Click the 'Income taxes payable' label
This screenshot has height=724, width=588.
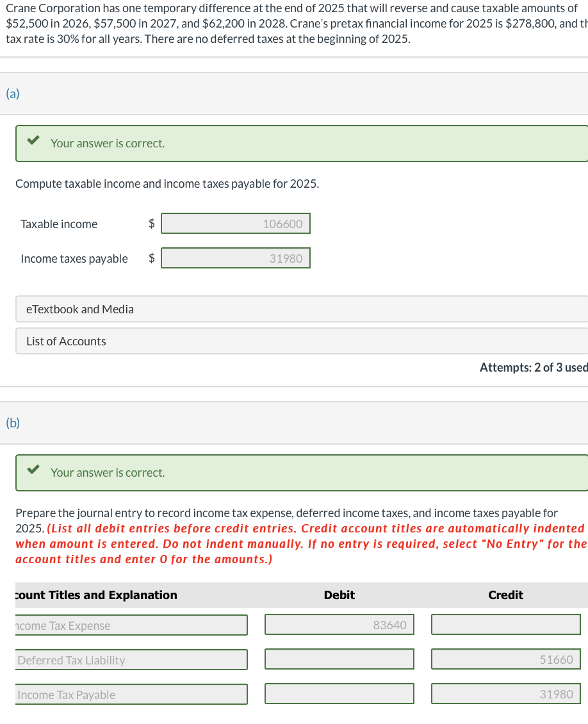[74, 259]
